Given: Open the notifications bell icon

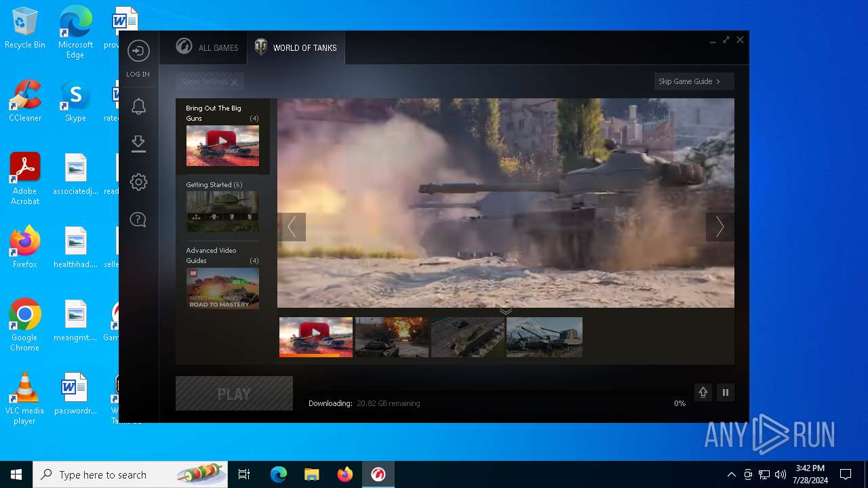Looking at the screenshot, I should 138,106.
